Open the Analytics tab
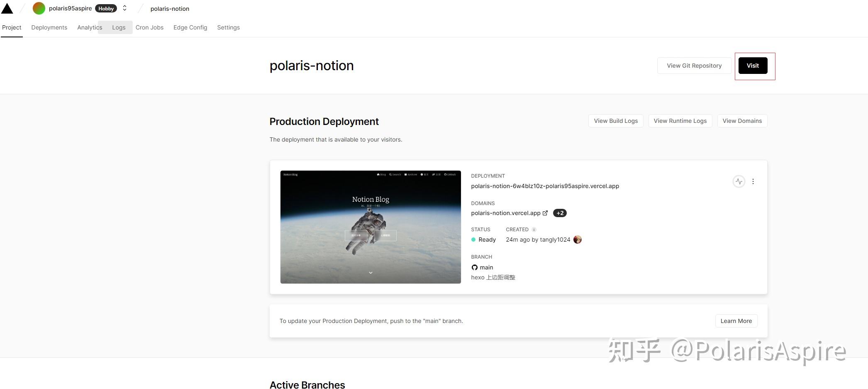868x389 pixels. 89,27
